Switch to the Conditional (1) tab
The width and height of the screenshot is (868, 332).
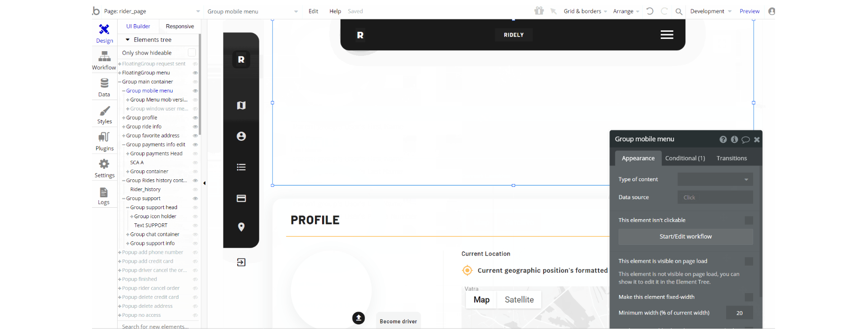(x=685, y=158)
